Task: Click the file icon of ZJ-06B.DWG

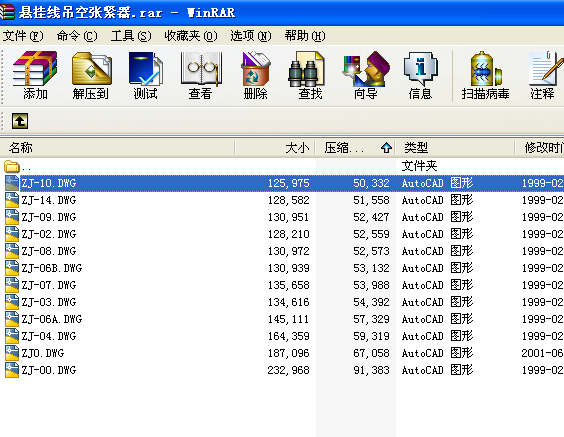Action: click(x=12, y=268)
